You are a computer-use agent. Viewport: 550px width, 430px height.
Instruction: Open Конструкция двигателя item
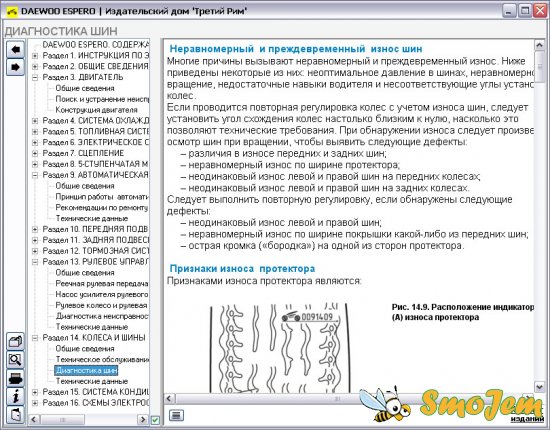click(96, 110)
